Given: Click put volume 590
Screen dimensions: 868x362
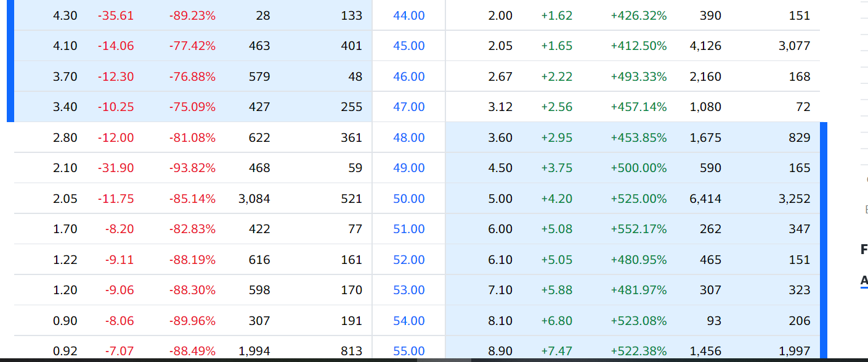Looking at the screenshot, I should (710, 168).
